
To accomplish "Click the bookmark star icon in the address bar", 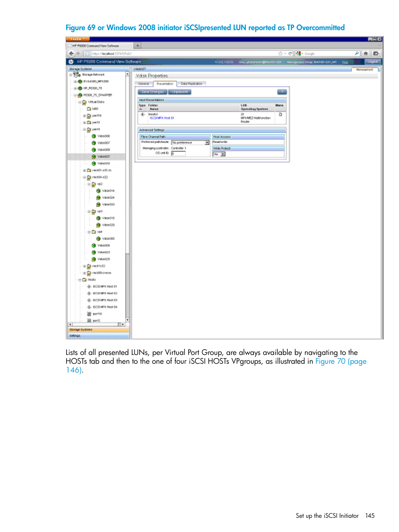I will pyautogui.click(x=280, y=54).
